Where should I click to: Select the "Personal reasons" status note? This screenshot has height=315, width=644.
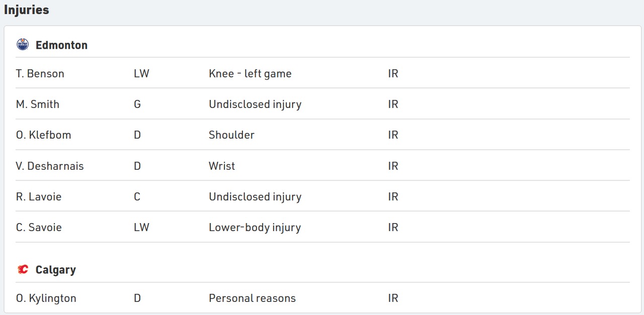[x=252, y=298]
